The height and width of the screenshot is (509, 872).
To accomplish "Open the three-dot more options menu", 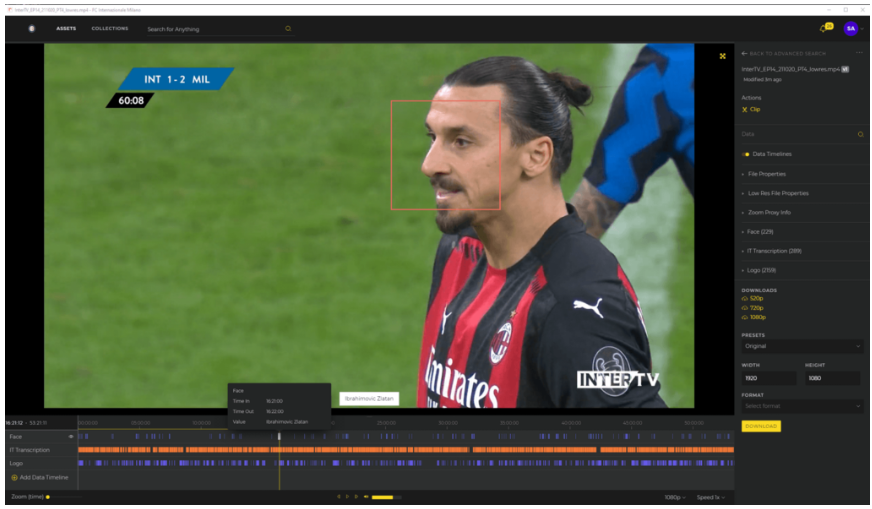I will [x=859, y=52].
